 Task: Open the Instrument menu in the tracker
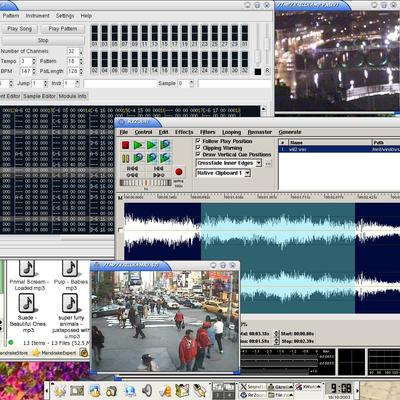pyautogui.click(x=37, y=16)
